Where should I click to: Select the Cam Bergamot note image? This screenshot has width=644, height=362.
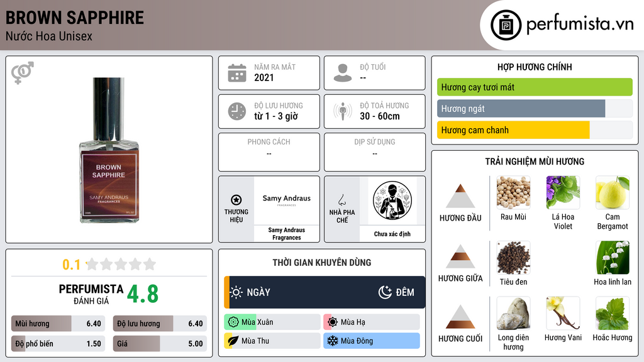(x=613, y=192)
